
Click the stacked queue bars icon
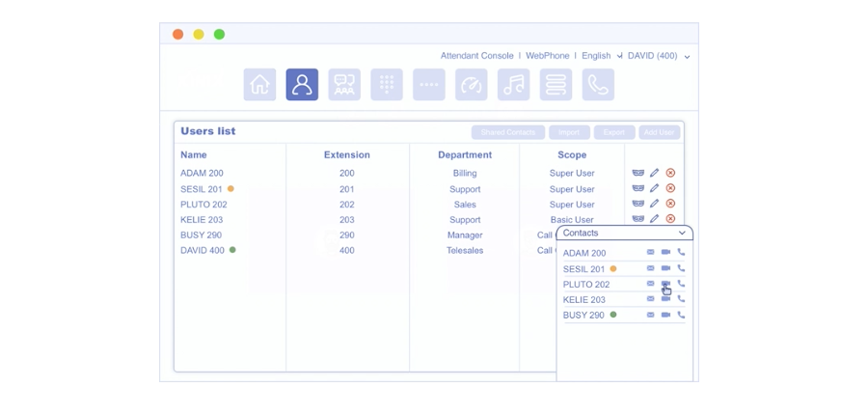click(x=556, y=85)
